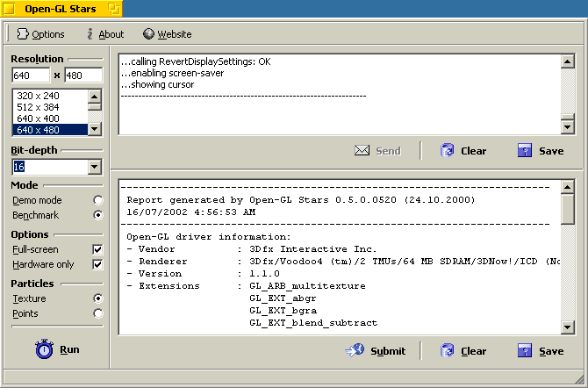This screenshot has width=588, height=388.
Task: Click the report Clear trash icon
Action: [447, 351]
